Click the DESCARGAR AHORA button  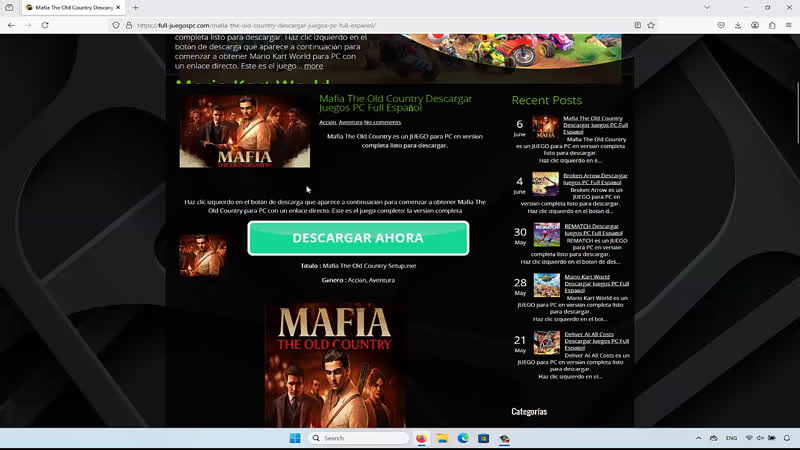(358, 238)
